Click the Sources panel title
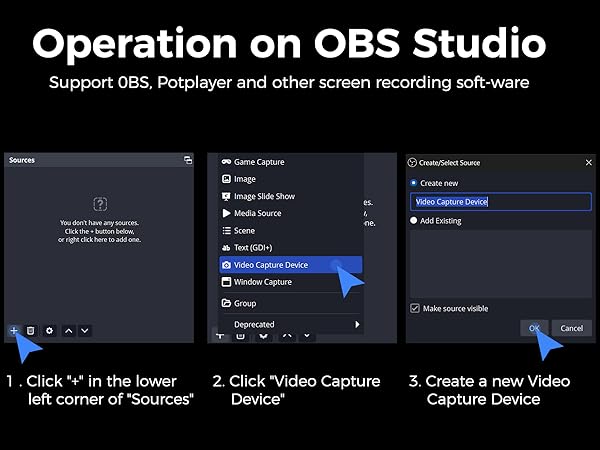The width and height of the screenshot is (600, 450). [x=22, y=160]
